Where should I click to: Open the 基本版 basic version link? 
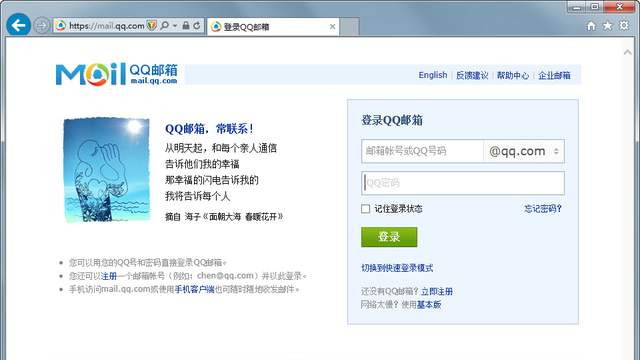coord(429,304)
